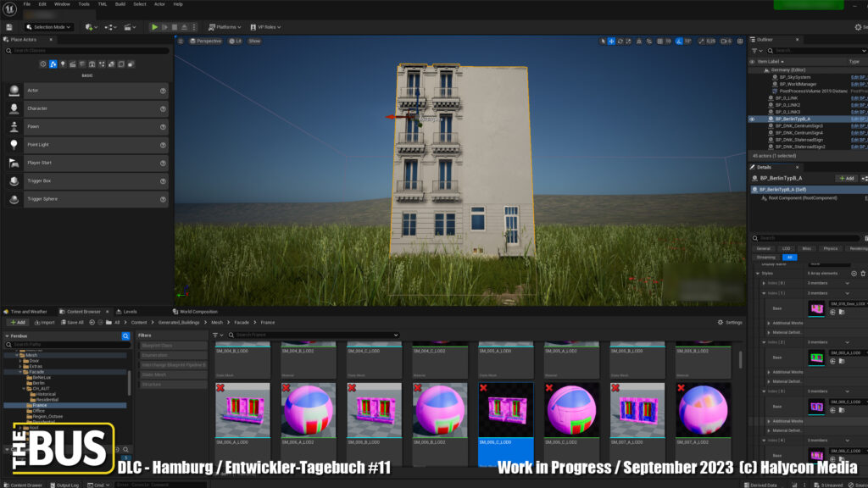Click the Save icon in main toolbar
The image size is (868, 488).
click(x=11, y=27)
